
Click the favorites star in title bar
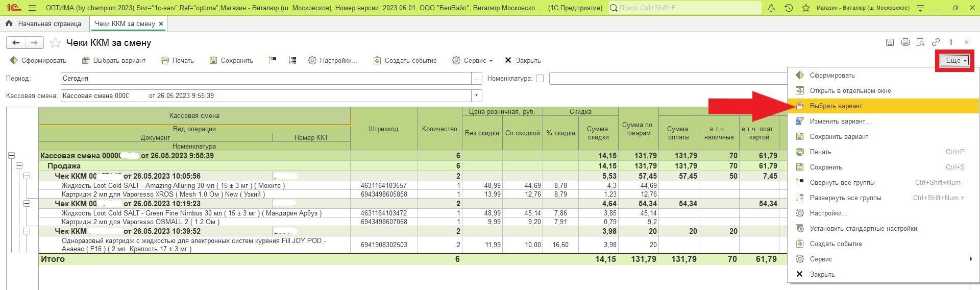click(x=806, y=8)
